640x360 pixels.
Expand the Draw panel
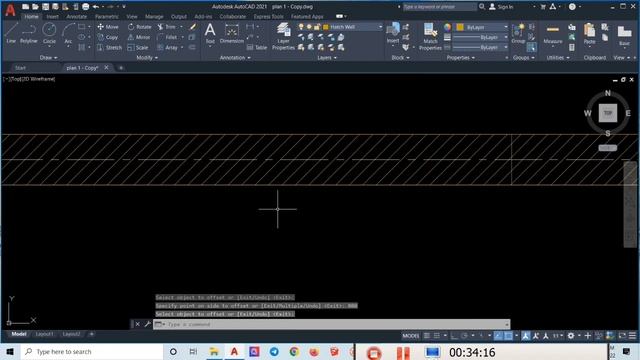coord(49,58)
